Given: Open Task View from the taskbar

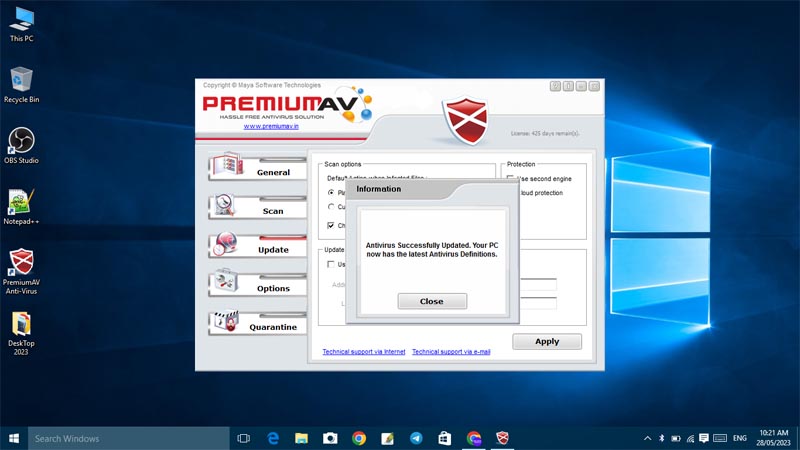Looking at the screenshot, I should point(244,438).
